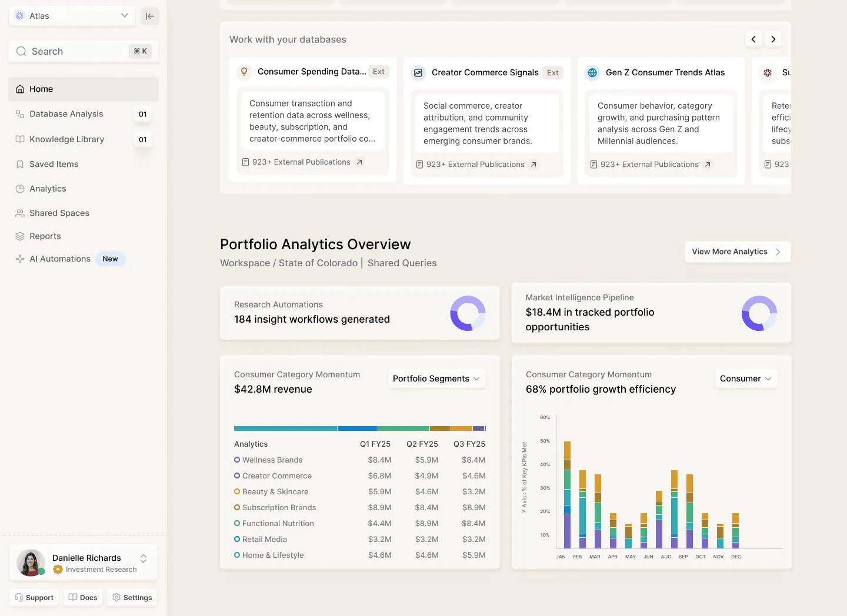This screenshot has width=847, height=616.
Task: Click the Saved Items bookmark icon
Action: click(x=20, y=165)
